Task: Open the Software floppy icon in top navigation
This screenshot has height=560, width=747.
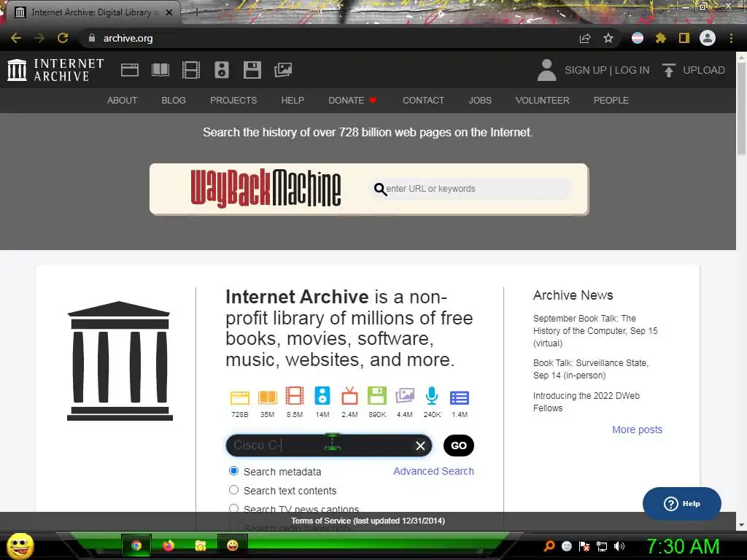Action: click(252, 70)
